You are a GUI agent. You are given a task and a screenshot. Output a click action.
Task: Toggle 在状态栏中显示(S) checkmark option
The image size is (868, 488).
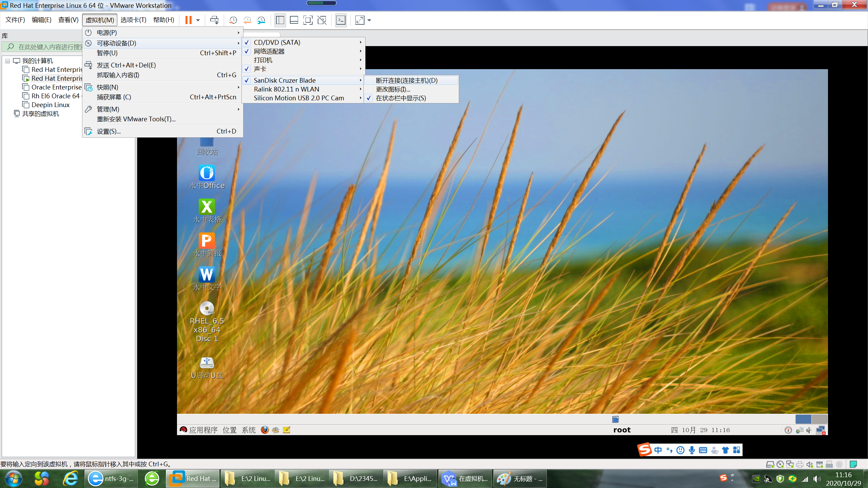click(401, 98)
